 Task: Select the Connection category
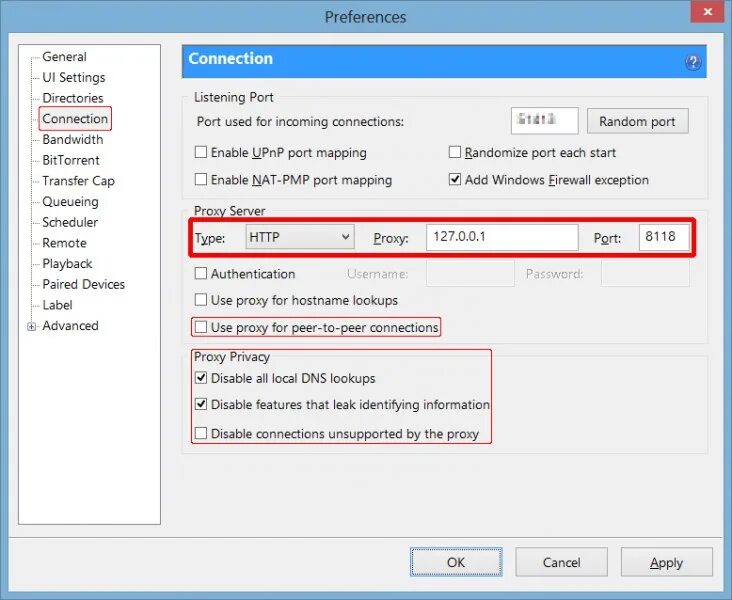click(x=75, y=119)
